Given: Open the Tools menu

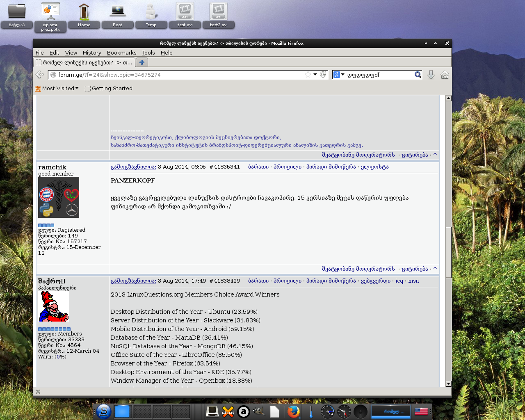Looking at the screenshot, I should pyautogui.click(x=148, y=52).
